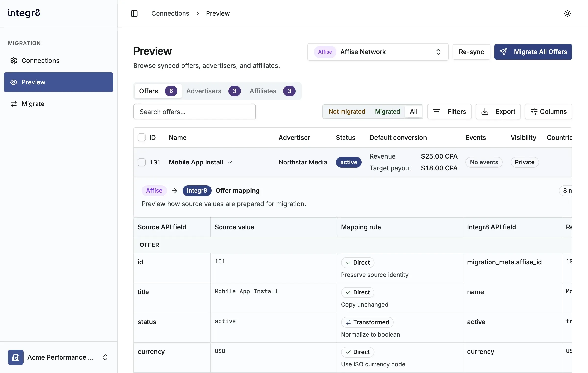
Task: Open Connections in the sidebar
Action: [59, 61]
